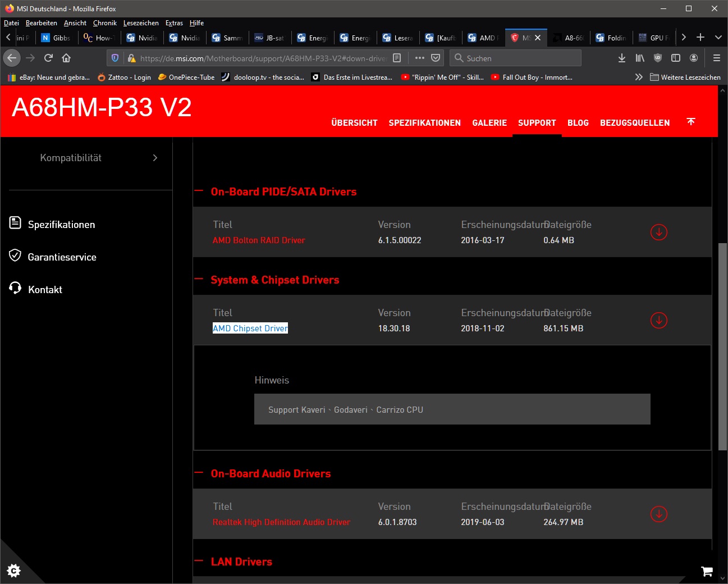Open the Spezifikationen sidebar icon
The height and width of the screenshot is (584, 728).
tap(15, 223)
